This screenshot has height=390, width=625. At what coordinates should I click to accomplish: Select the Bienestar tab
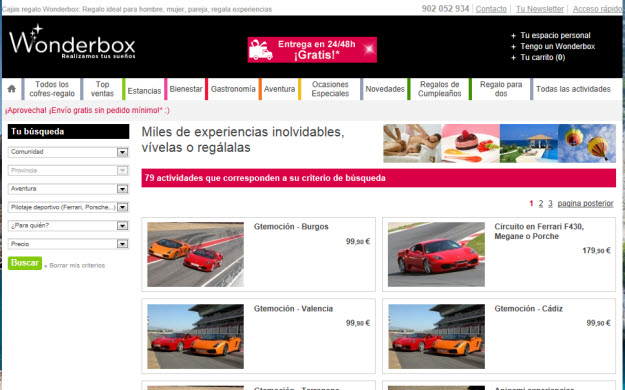coord(186,89)
